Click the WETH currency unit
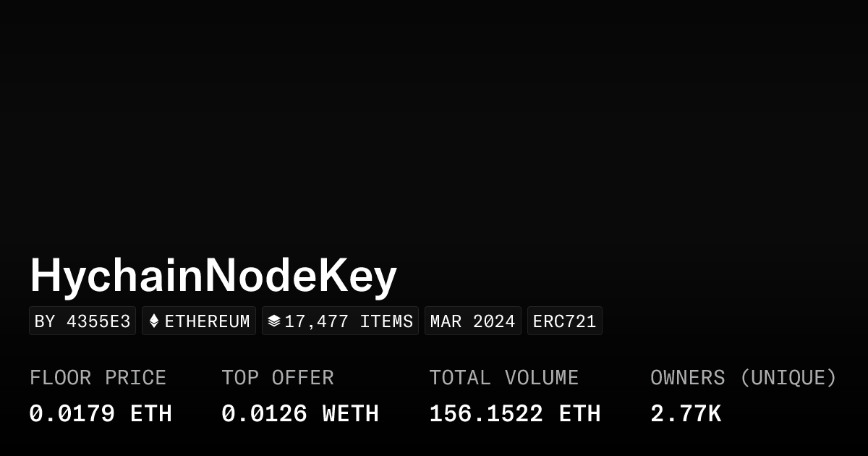Screen dimensions: 868x456 (350, 414)
